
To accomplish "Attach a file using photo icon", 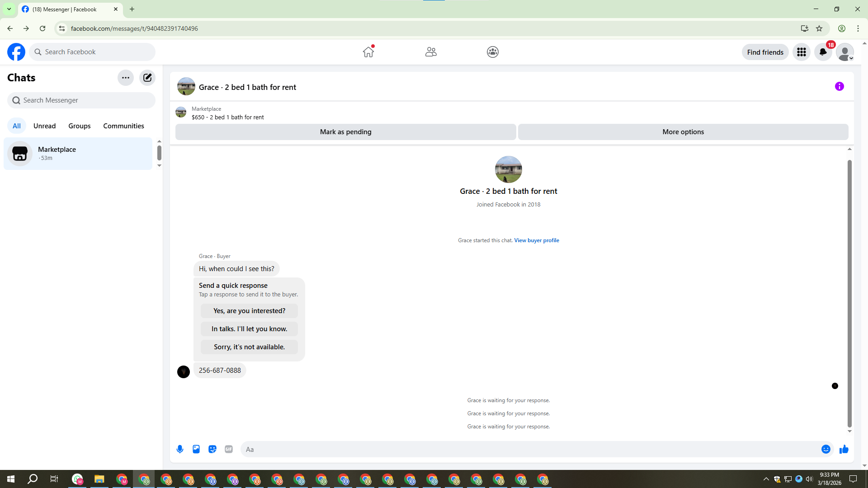I will click(196, 449).
